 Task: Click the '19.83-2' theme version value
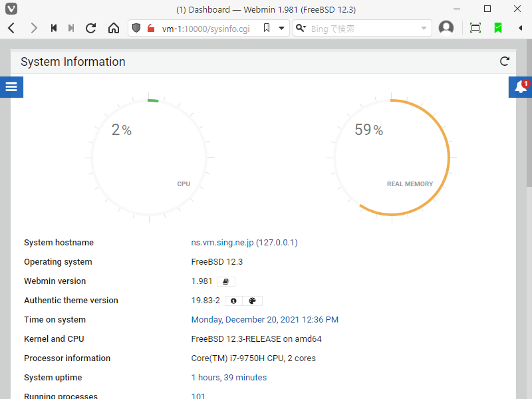[205, 301]
